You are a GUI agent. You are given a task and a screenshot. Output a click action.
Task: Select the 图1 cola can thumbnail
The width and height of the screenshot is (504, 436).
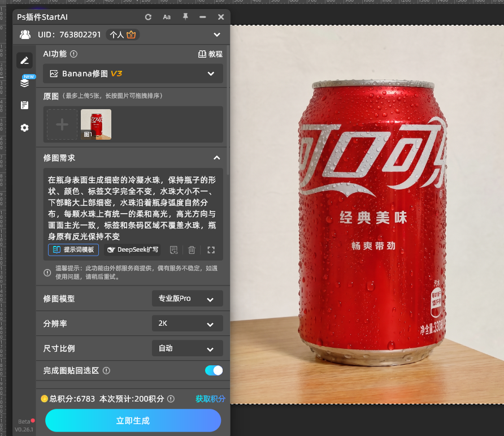click(x=96, y=124)
